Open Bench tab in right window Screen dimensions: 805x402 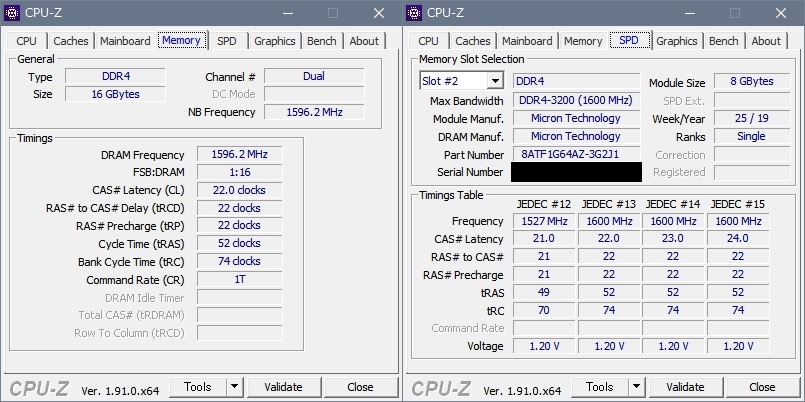point(724,41)
